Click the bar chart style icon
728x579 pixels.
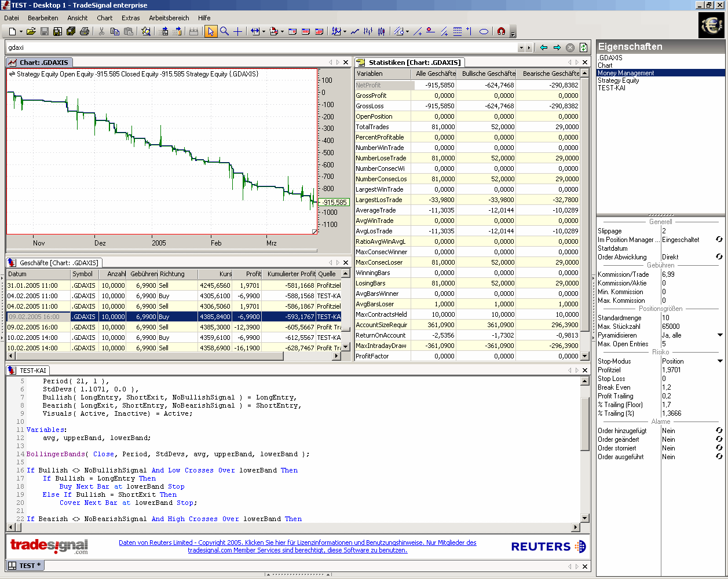coord(368,31)
